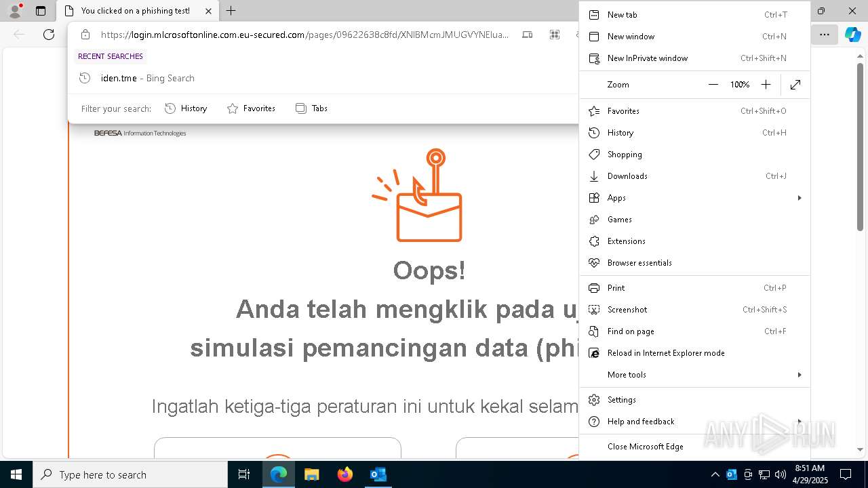Select Close Microsoft Edge

694,447
